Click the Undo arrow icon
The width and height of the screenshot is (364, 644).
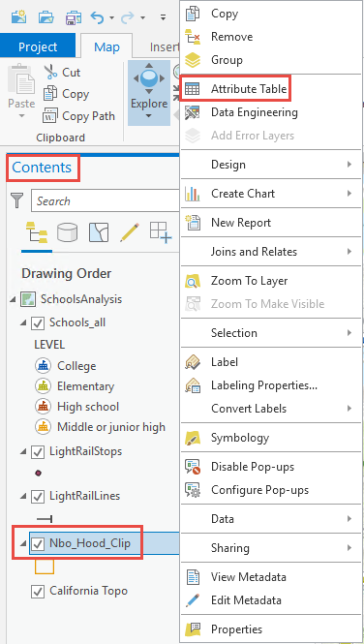click(x=97, y=16)
